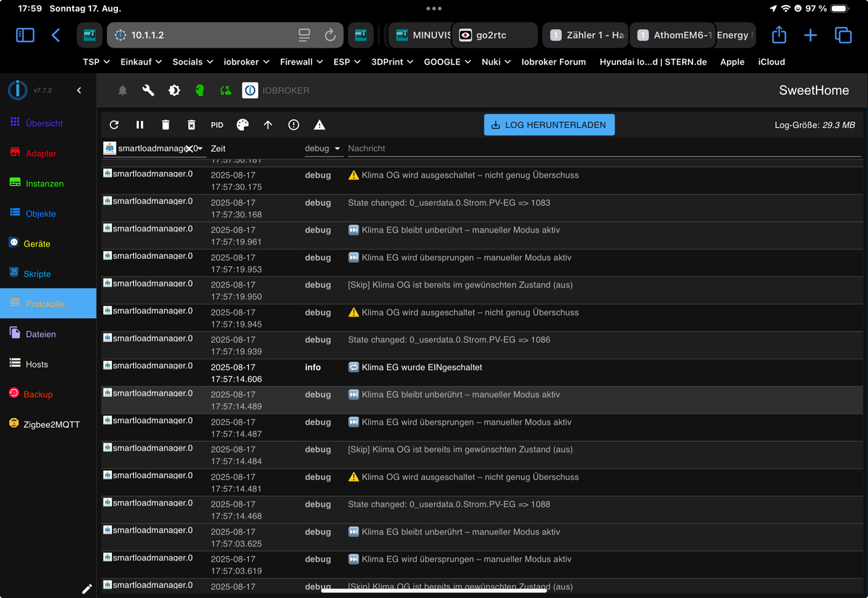Open the notifications bell
Screen dimensions: 868x598
click(x=123, y=90)
